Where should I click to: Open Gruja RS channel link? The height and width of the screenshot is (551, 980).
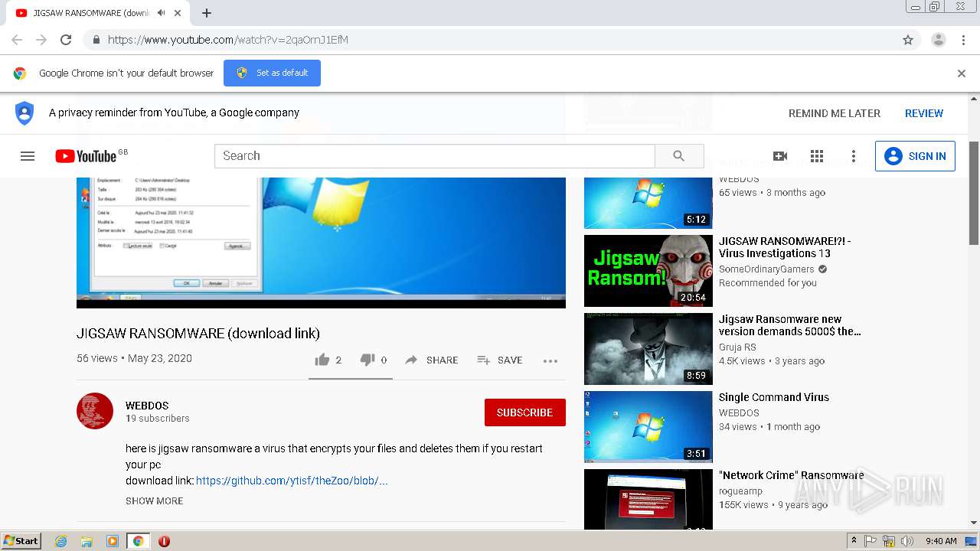737,347
